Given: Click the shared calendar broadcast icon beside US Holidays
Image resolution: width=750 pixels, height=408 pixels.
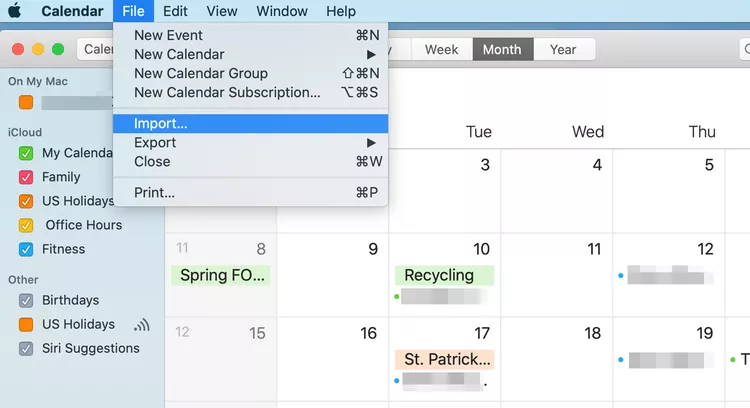Looking at the screenshot, I should 141,325.
